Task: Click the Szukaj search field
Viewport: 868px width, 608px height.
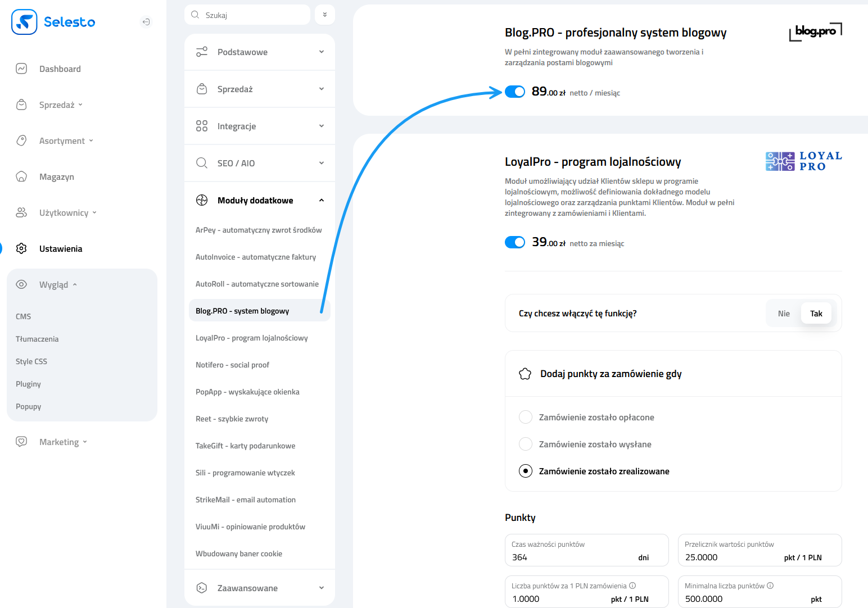Action: (x=253, y=15)
